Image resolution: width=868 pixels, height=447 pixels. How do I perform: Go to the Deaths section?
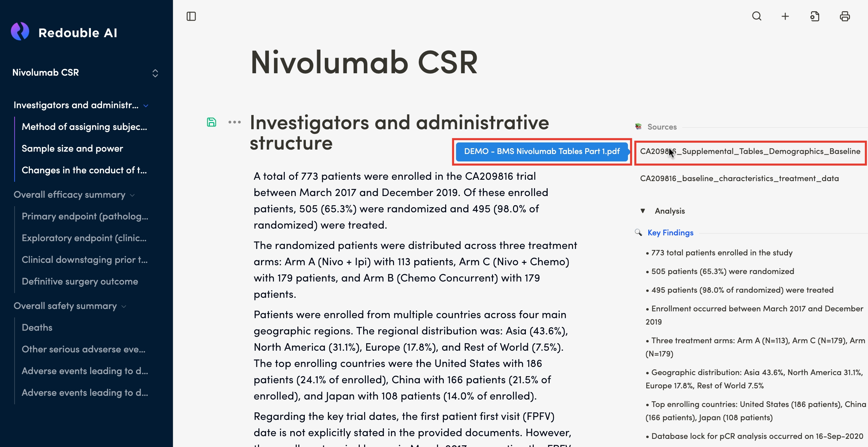pyautogui.click(x=37, y=328)
